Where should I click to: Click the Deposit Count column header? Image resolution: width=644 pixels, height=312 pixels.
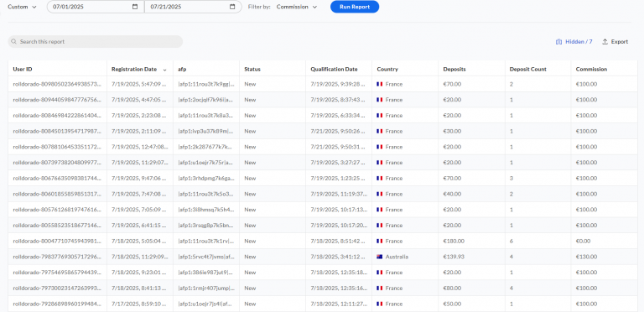point(527,70)
